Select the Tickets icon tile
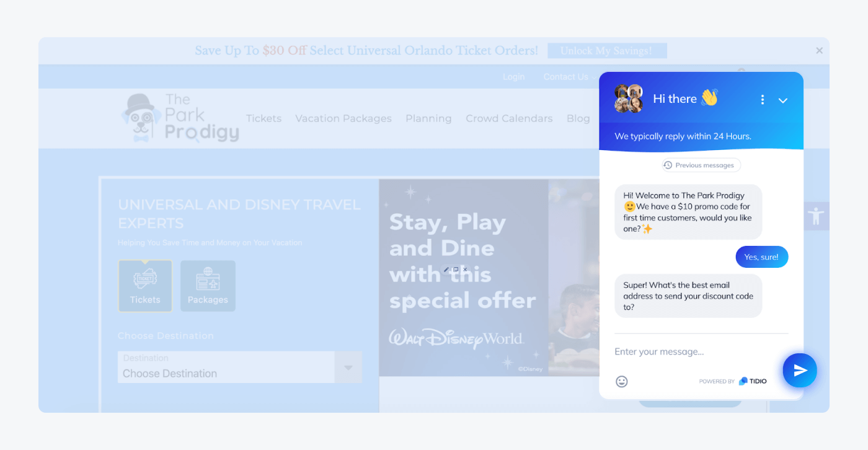The height and width of the screenshot is (450, 868). point(145,286)
